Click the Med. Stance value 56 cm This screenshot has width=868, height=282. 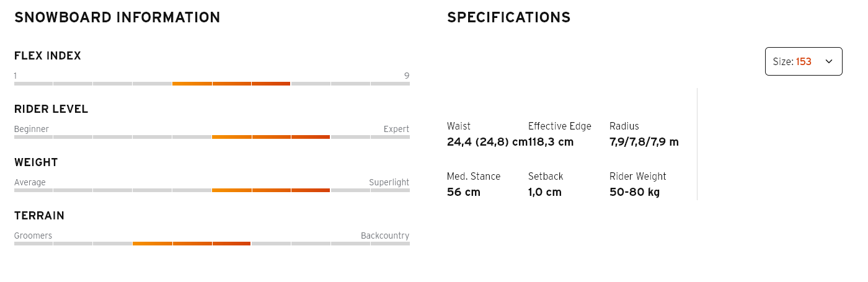[464, 192]
